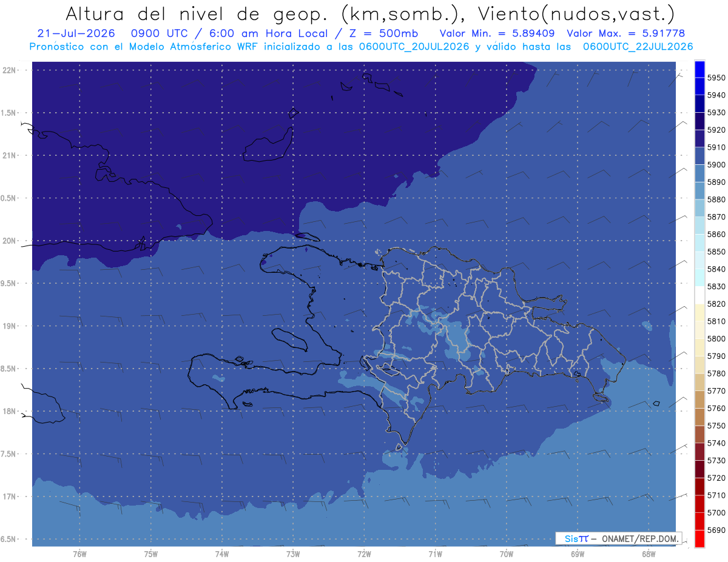
Task: Click the colorbar label 5730
Action: tap(716, 461)
